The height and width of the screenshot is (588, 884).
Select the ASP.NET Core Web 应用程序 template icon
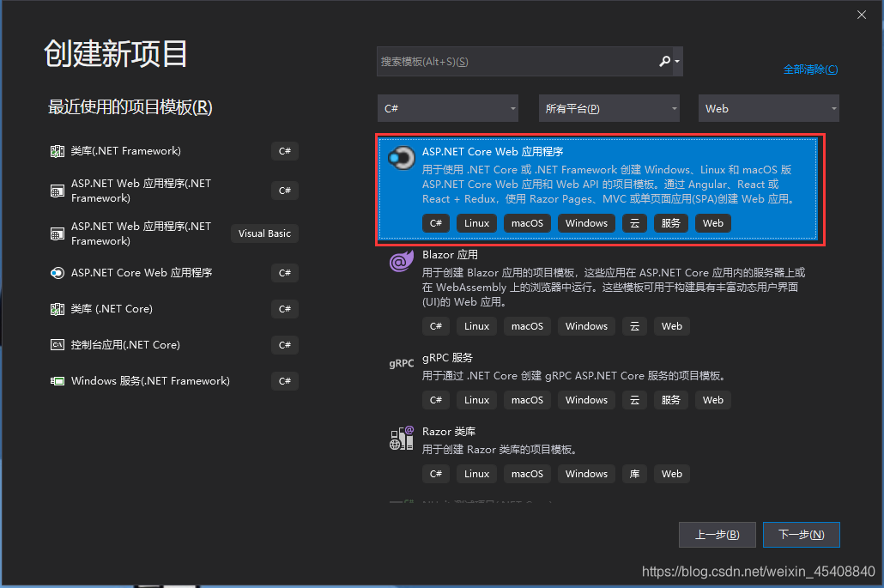click(401, 157)
